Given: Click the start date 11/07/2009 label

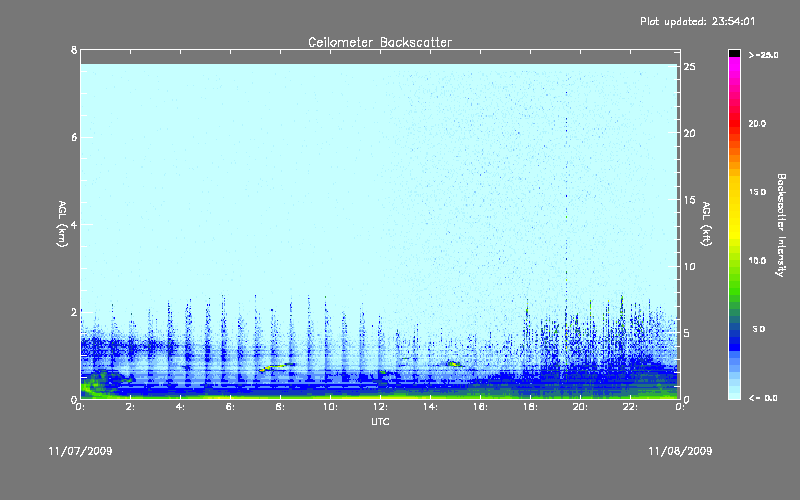Looking at the screenshot, I should click(x=80, y=451).
